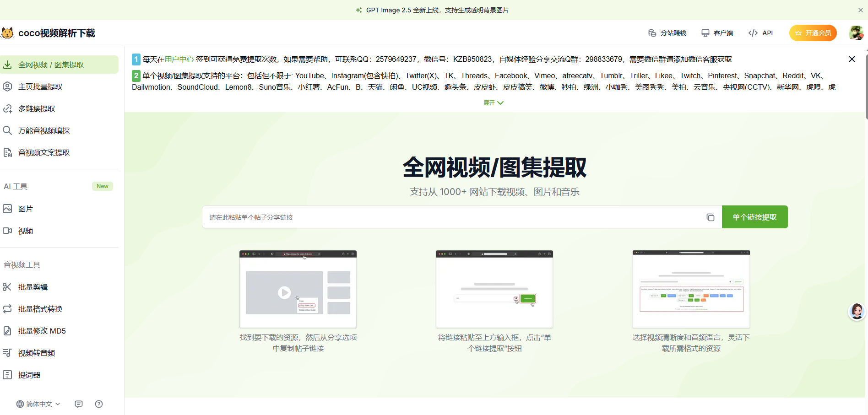Click the convert arrows icon beside 批量格式转换

tap(7, 309)
